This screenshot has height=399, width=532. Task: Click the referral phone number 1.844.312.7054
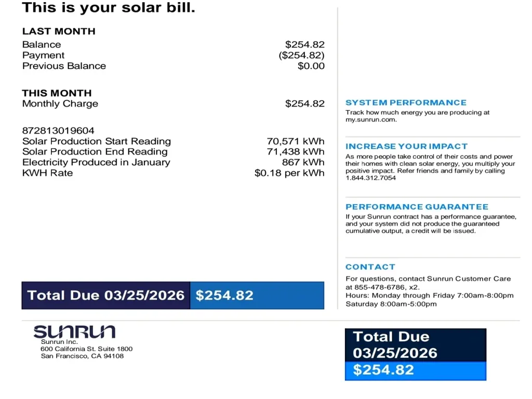pos(370,178)
